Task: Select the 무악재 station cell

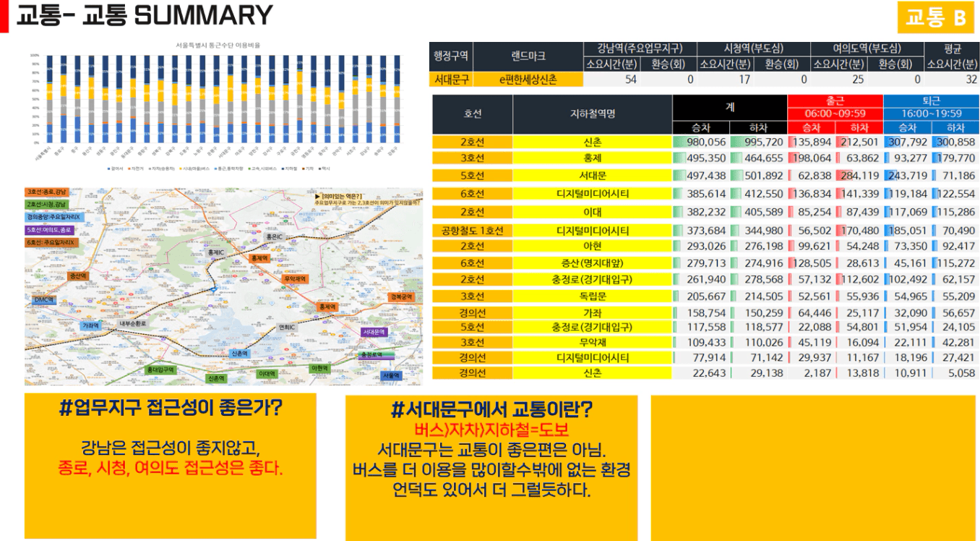Action: click(x=592, y=342)
